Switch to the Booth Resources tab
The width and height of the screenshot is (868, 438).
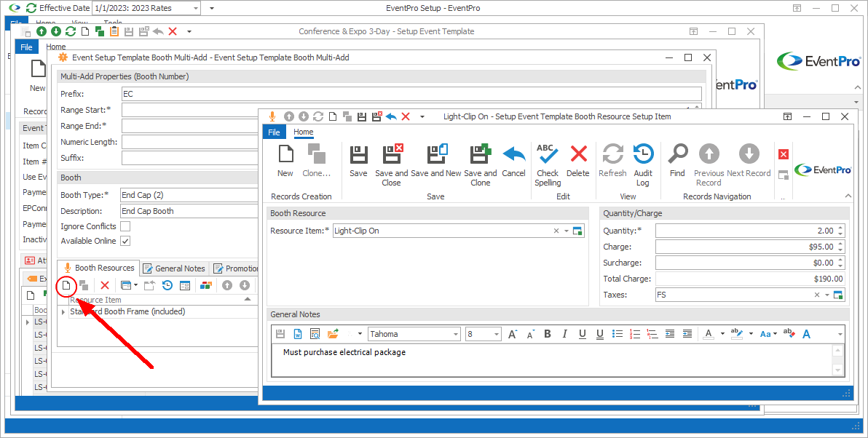[x=98, y=268]
